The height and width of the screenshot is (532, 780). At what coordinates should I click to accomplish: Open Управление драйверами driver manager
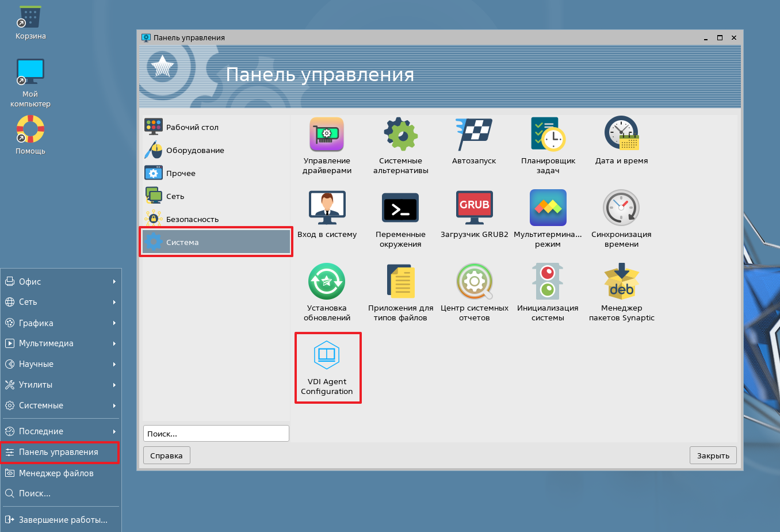pos(327,135)
